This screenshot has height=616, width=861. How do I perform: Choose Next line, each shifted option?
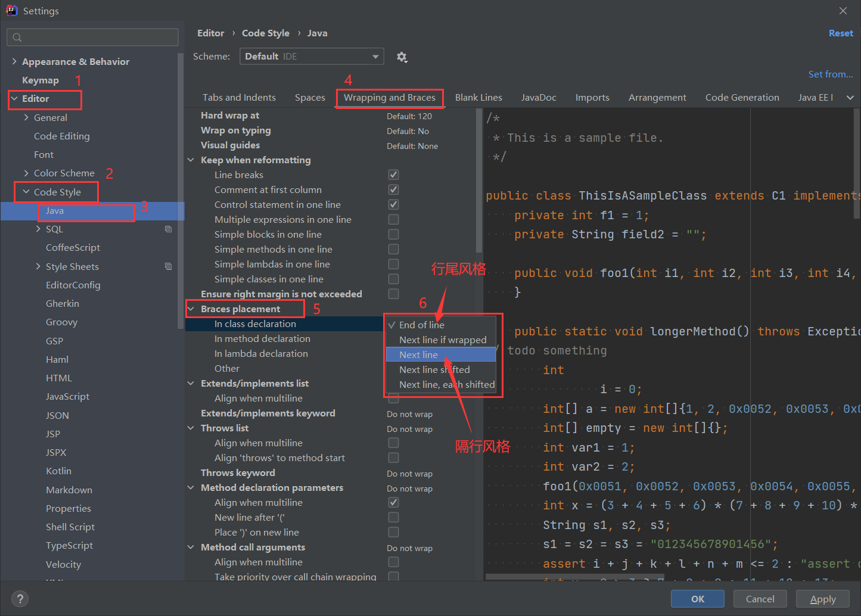[441, 384]
